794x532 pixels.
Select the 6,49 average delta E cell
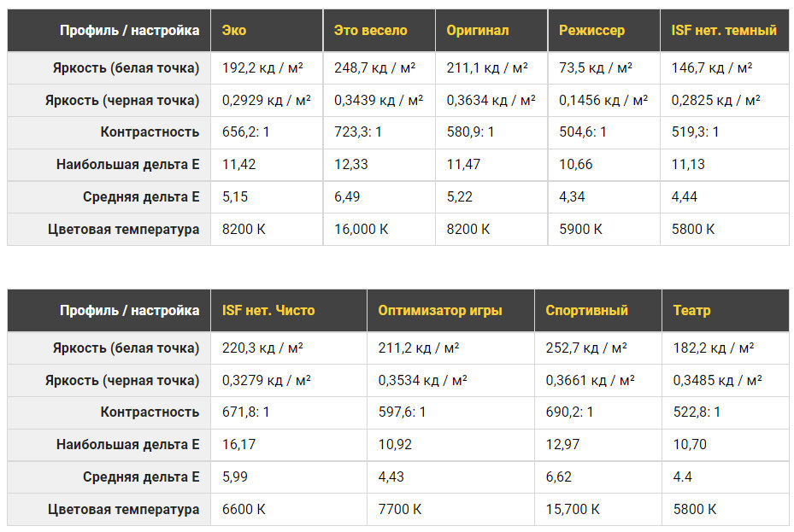coord(348,197)
